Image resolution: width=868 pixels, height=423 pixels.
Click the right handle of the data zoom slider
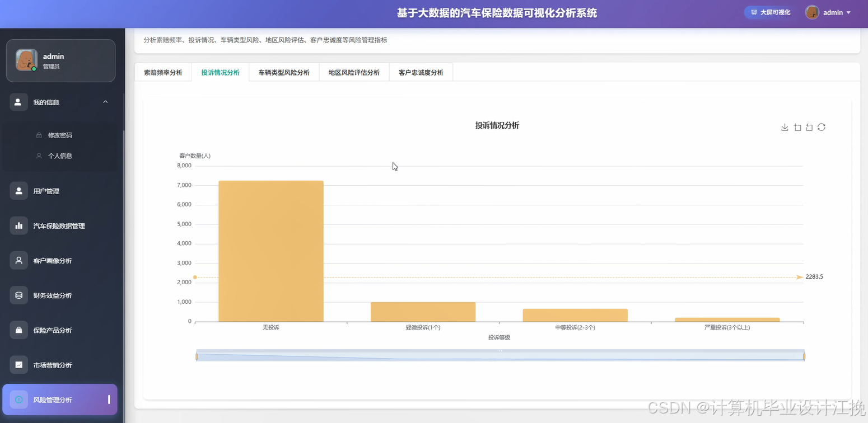tap(804, 356)
